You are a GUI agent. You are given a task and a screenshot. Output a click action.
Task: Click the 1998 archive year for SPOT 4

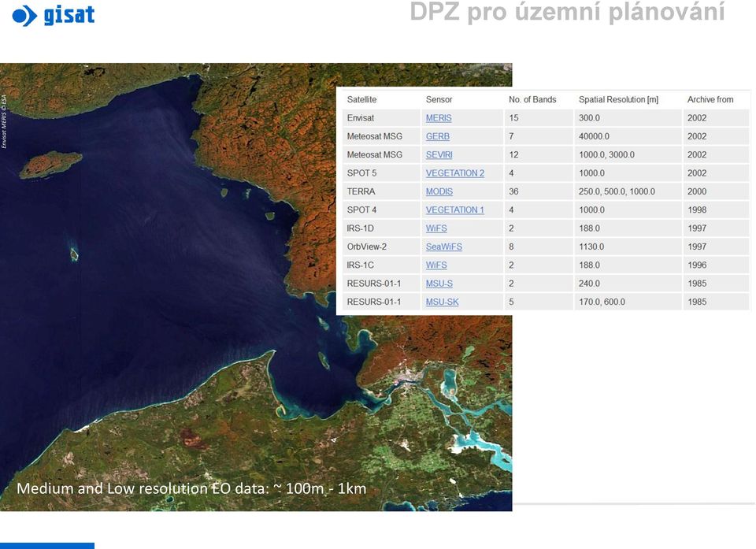[x=697, y=210]
